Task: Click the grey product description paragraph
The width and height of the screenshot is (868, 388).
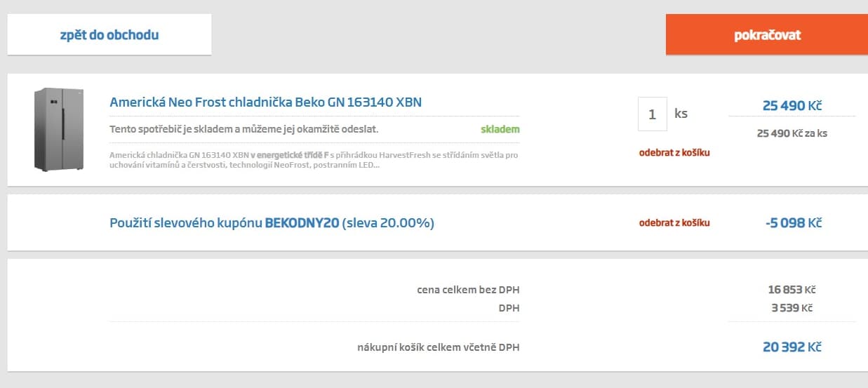Action: coord(314,159)
